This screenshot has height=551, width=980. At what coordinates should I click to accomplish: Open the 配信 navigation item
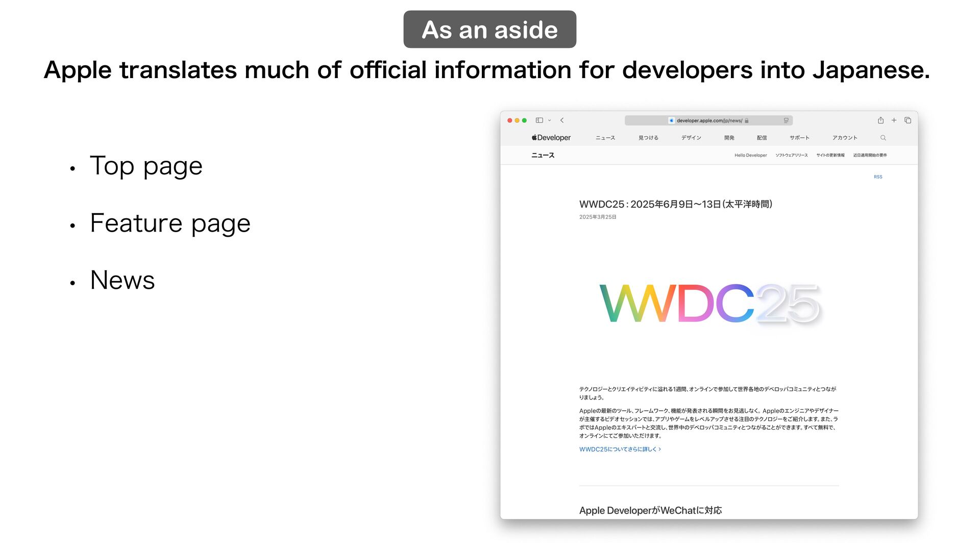pos(762,138)
